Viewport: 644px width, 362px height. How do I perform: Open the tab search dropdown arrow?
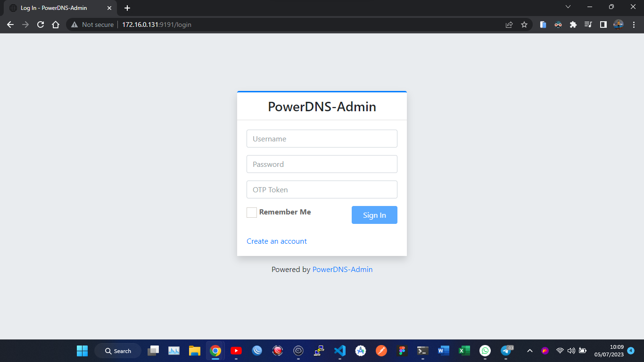568,7
